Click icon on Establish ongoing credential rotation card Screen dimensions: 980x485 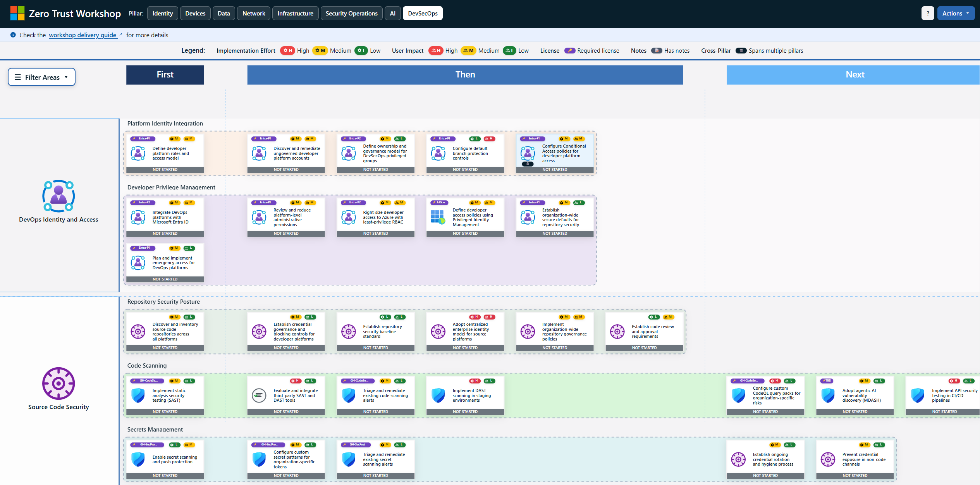click(739, 459)
